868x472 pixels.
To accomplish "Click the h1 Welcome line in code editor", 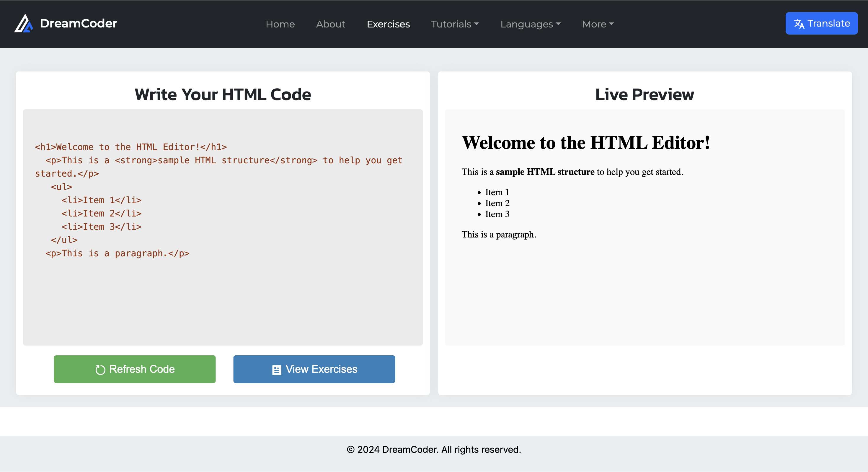I will [131, 147].
